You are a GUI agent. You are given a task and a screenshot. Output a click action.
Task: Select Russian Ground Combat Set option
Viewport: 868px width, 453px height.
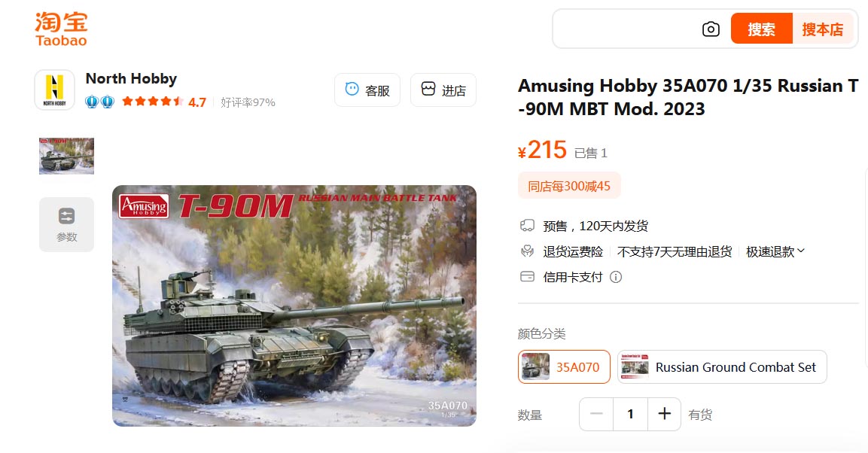click(722, 366)
